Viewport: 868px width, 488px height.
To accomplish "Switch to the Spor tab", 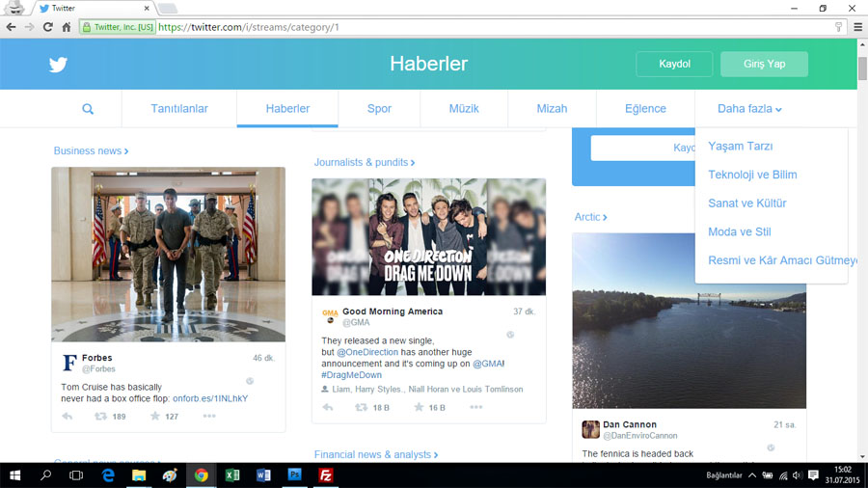I will [x=379, y=109].
